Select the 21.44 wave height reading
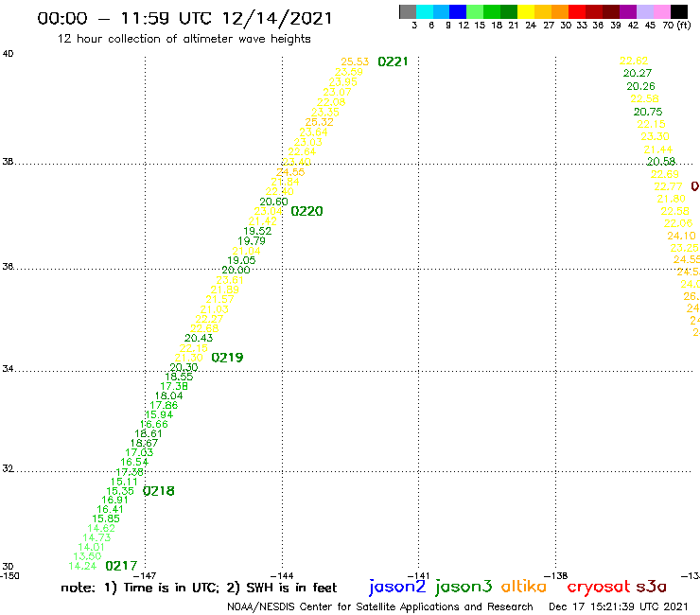The width and height of the screenshot is (700, 615). [658, 150]
